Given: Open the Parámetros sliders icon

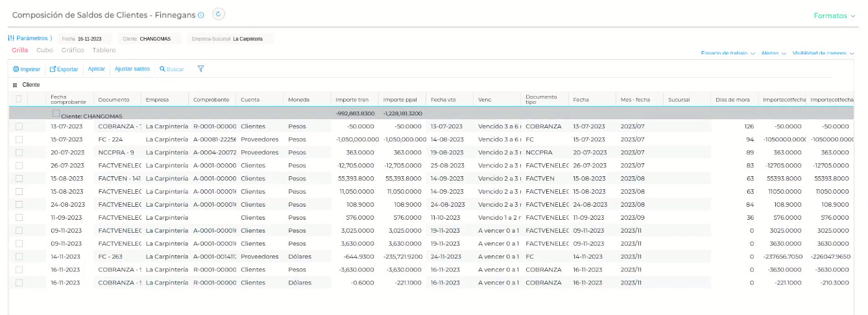Looking at the screenshot, I should [x=11, y=38].
